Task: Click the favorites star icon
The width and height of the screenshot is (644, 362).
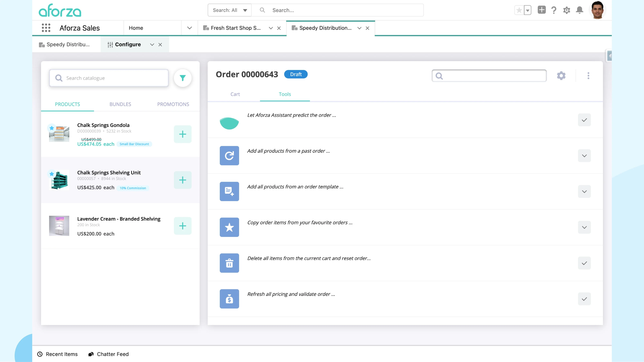Action: [519, 10]
